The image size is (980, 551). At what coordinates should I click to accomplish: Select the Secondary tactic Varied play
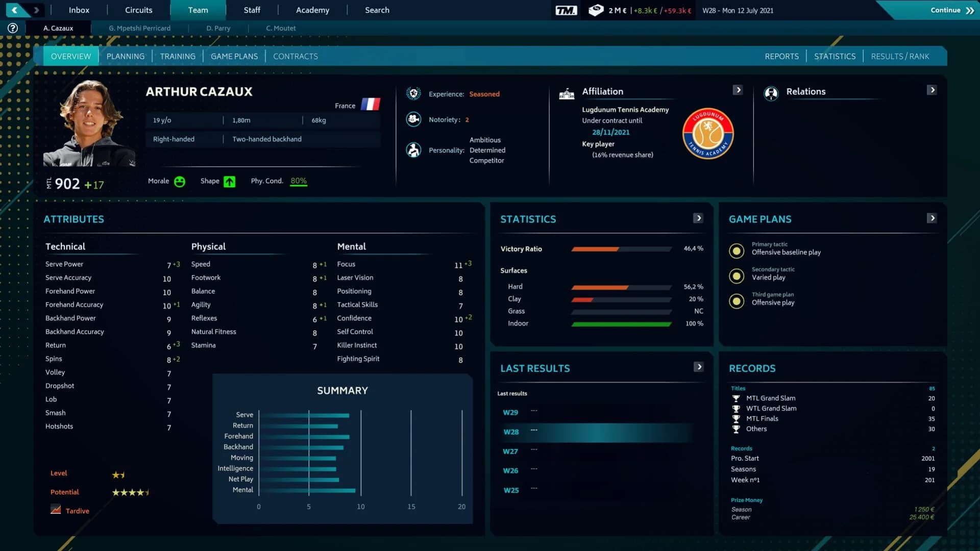point(737,275)
